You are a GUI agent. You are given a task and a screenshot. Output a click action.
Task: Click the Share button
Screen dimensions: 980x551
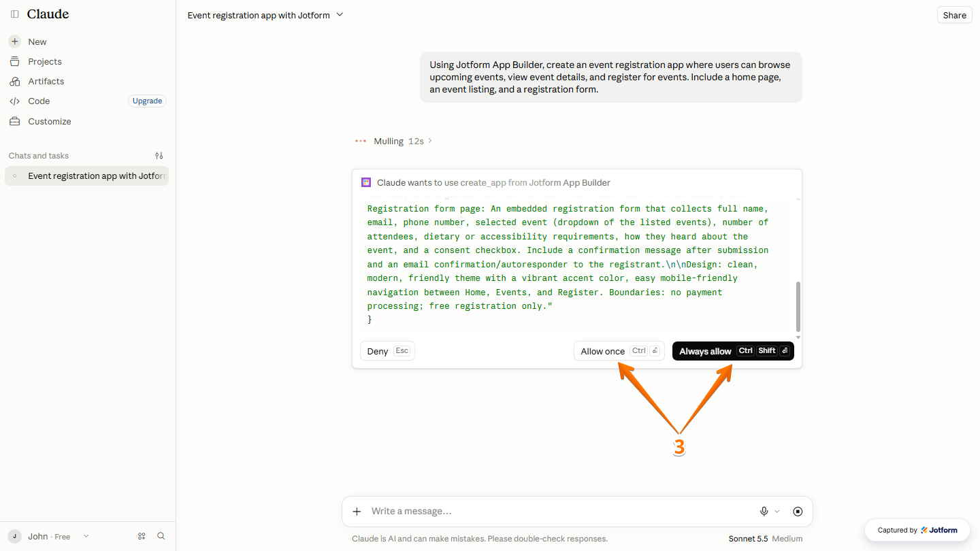pyautogui.click(x=954, y=15)
